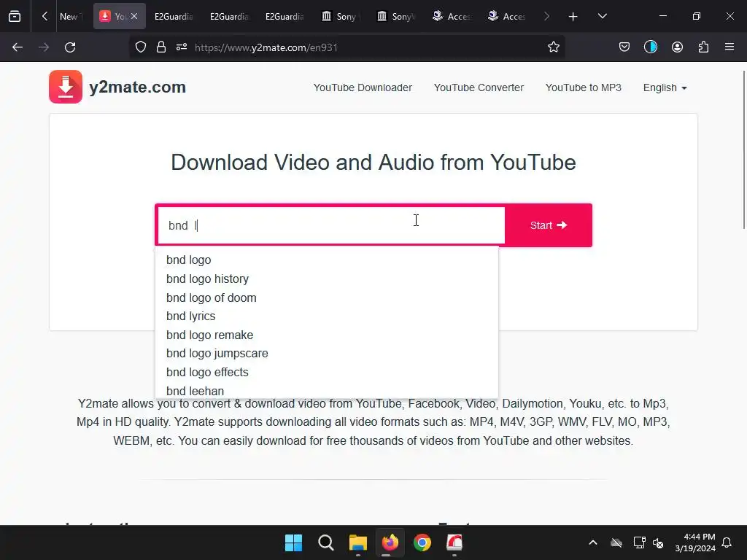This screenshot has width=747, height=560.
Task: Select the 'bnd logo of doom' suggestion
Action: (211, 297)
